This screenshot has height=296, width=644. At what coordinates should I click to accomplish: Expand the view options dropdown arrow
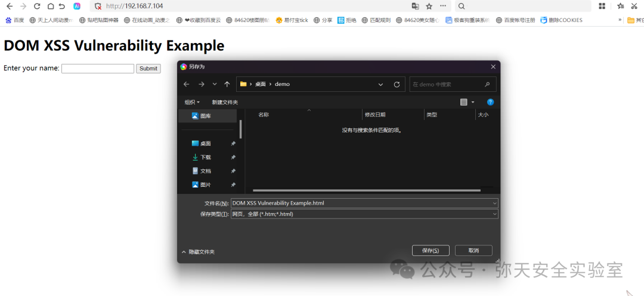point(473,103)
